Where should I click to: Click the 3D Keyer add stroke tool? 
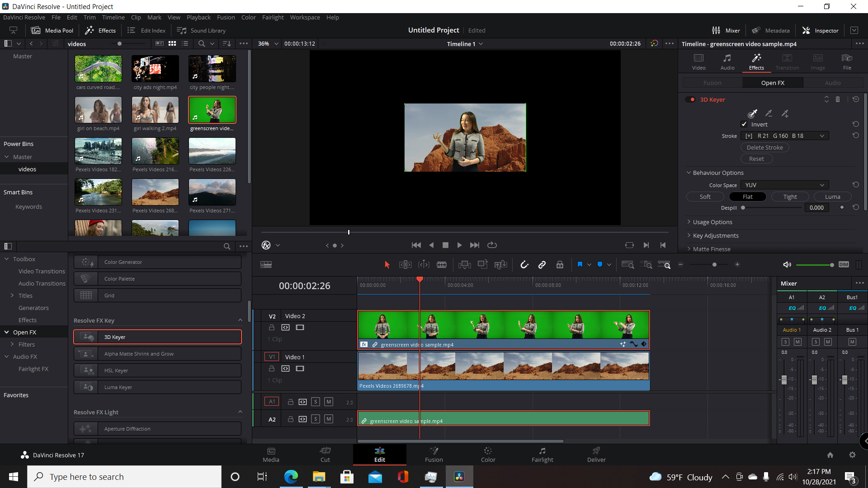tap(785, 113)
